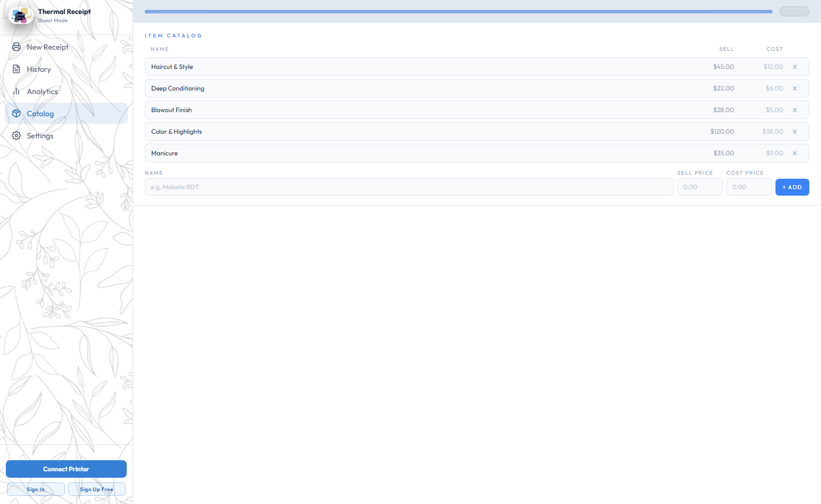
Task: Click the box icon beside Catalog
Action: click(x=16, y=113)
